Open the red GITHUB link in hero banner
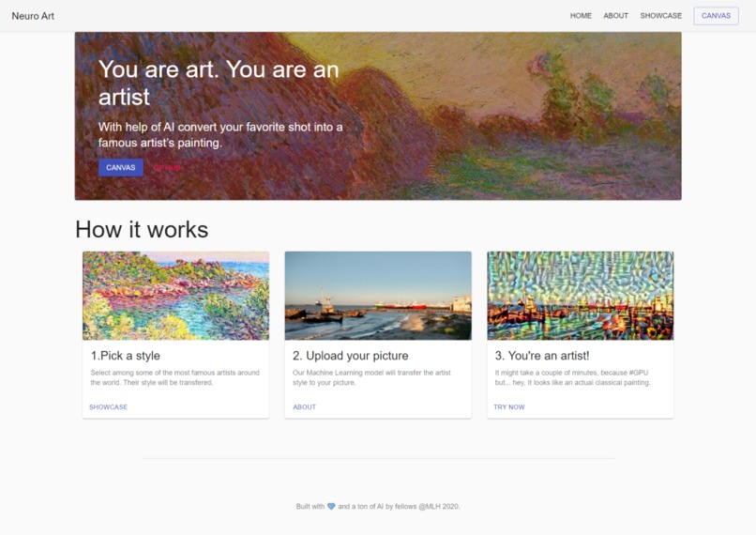 pos(166,167)
